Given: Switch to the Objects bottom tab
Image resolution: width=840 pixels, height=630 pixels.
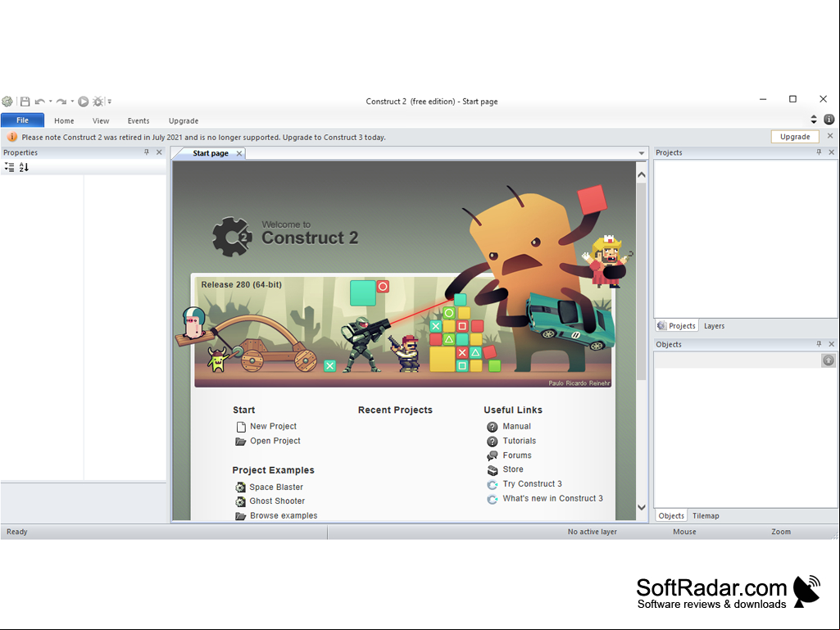Looking at the screenshot, I should click(671, 516).
